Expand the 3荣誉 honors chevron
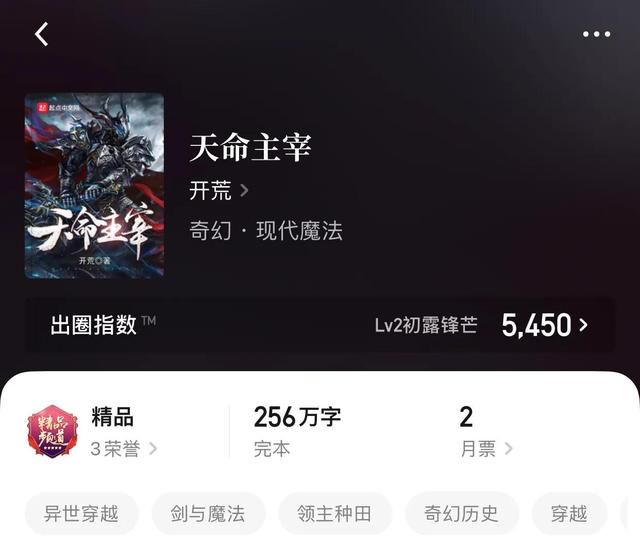This screenshot has height=549, width=640. pos(153,449)
